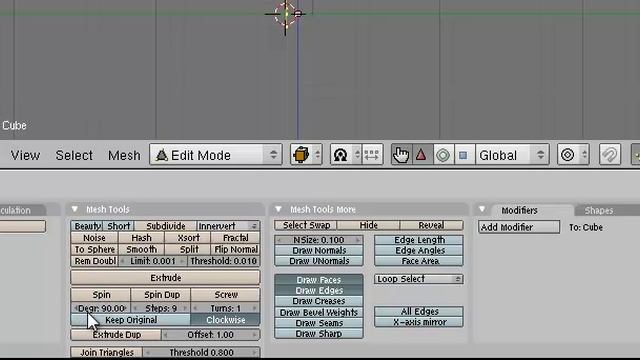640x360 pixels.
Task: Disable Draw Edges
Action: coord(319,291)
